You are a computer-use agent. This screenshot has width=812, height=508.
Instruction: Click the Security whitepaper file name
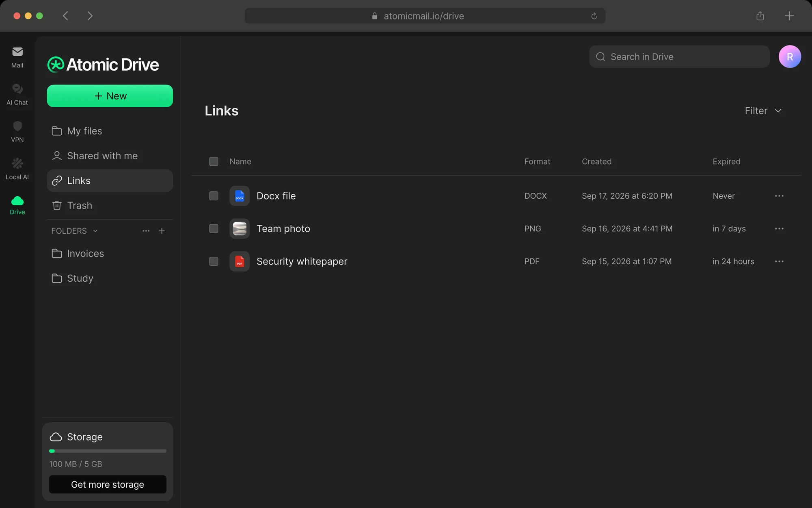click(302, 261)
